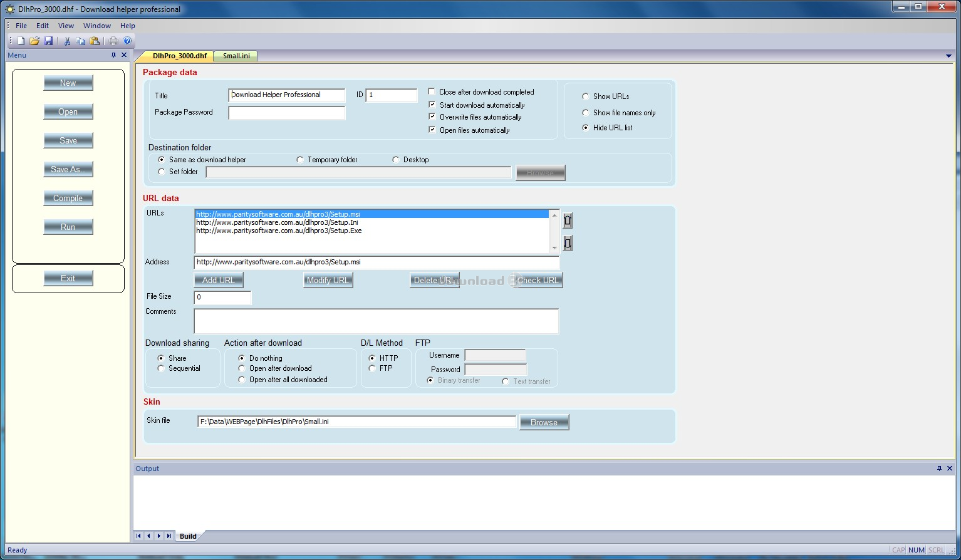Move selected URL down with arrow button
This screenshot has height=560, width=961.
[x=568, y=243]
